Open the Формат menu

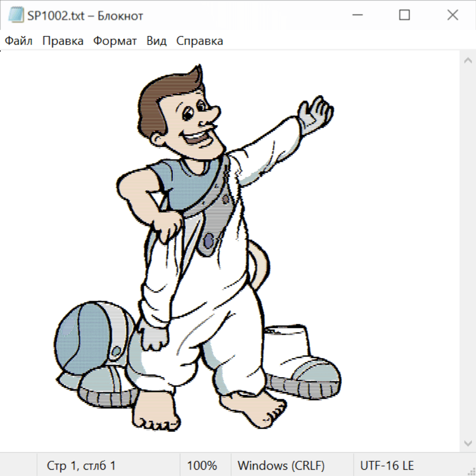(115, 41)
